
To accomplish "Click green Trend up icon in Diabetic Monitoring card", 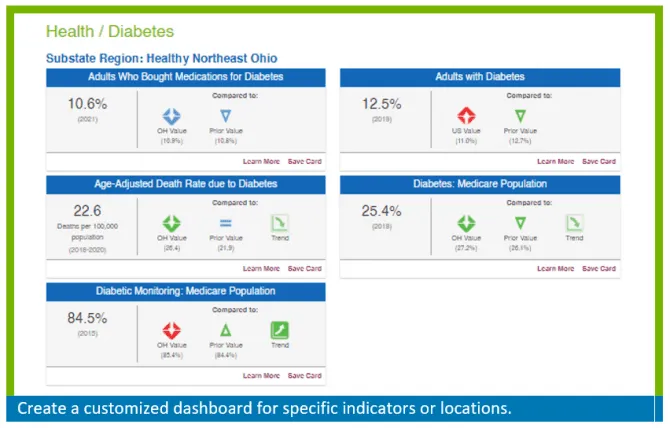I will pyautogui.click(x=280, y=330).
